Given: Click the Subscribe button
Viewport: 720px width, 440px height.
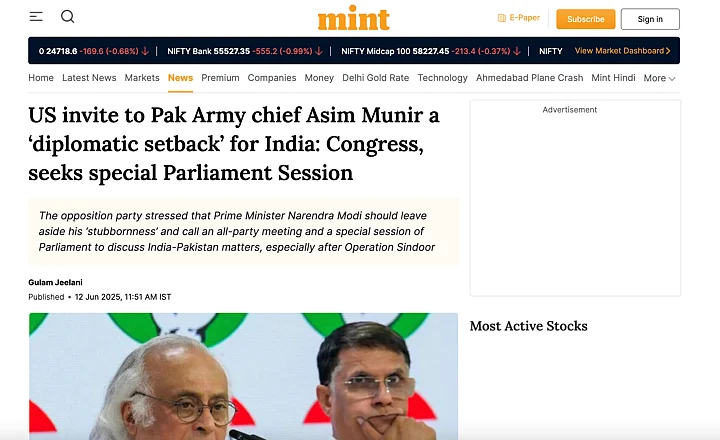Looking at the screenshot, I should tap(585, 19).
